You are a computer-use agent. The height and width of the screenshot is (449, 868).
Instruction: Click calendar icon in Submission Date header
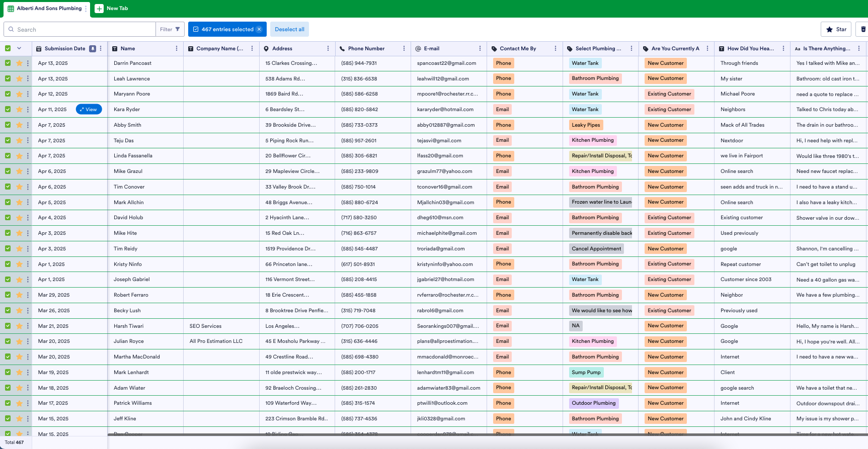point(39,49)
